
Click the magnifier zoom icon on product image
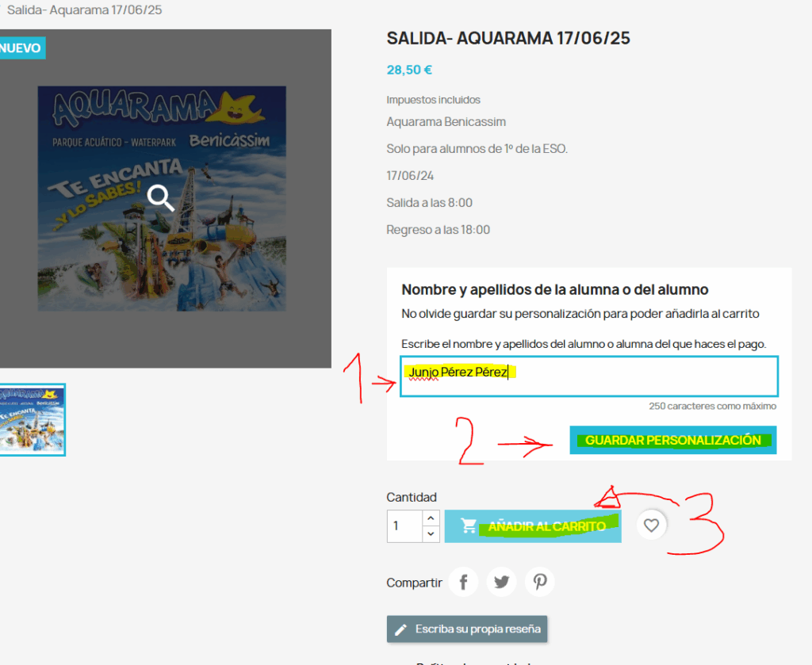[160, 197]
